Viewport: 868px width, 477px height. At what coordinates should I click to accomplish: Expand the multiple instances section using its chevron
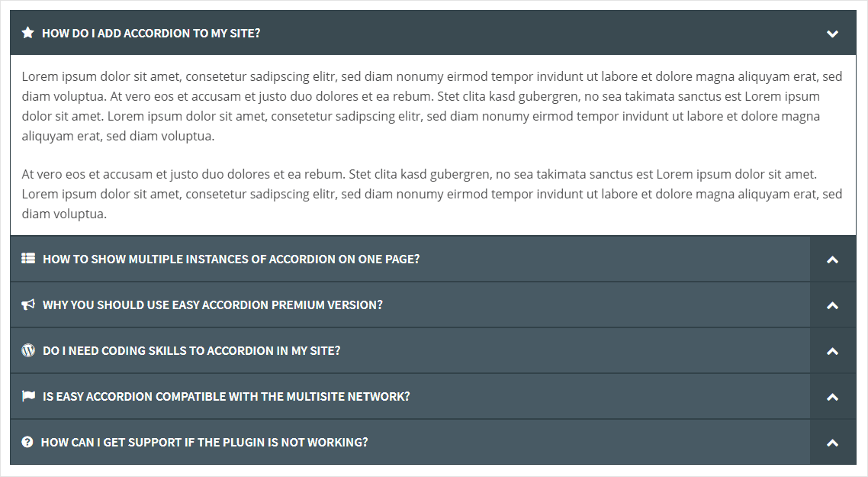tap(832, 259)
